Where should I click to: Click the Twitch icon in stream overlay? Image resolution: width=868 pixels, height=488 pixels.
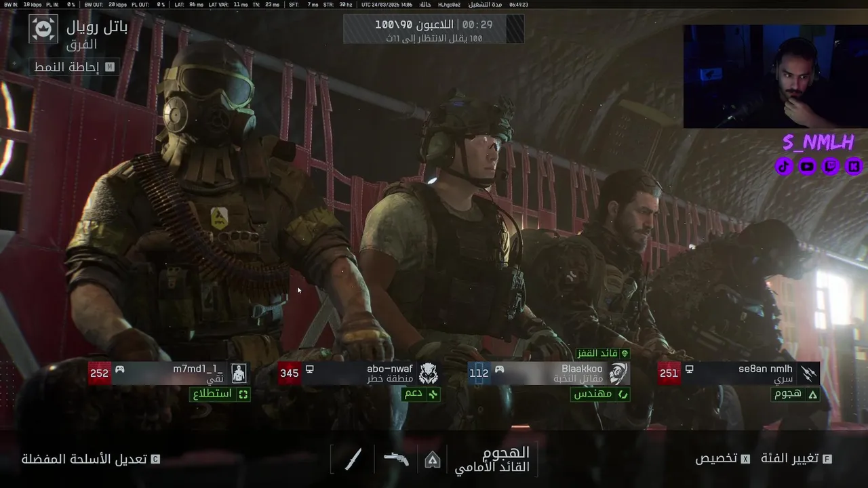pyautogui.click(x=831, y=165)
